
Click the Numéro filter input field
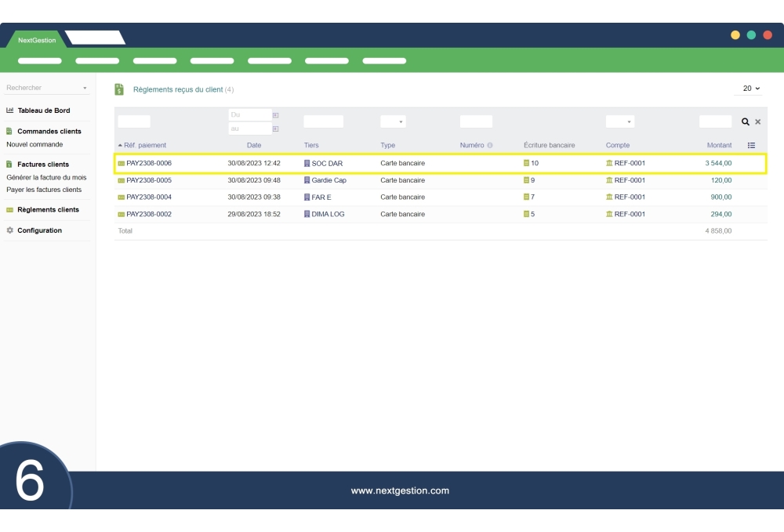pos(475,121)
